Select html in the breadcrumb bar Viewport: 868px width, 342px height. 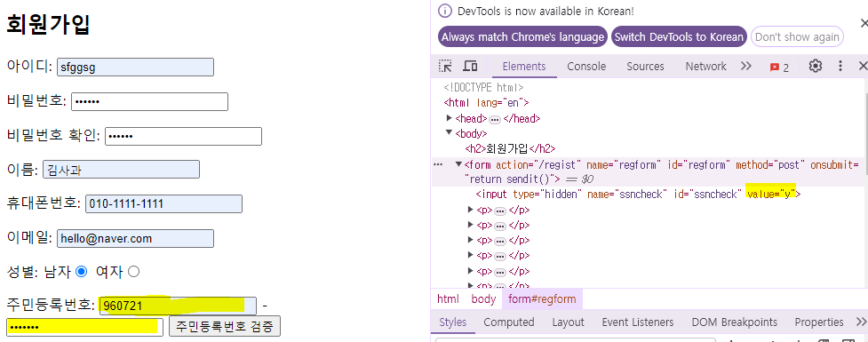(x=448, y=299)
